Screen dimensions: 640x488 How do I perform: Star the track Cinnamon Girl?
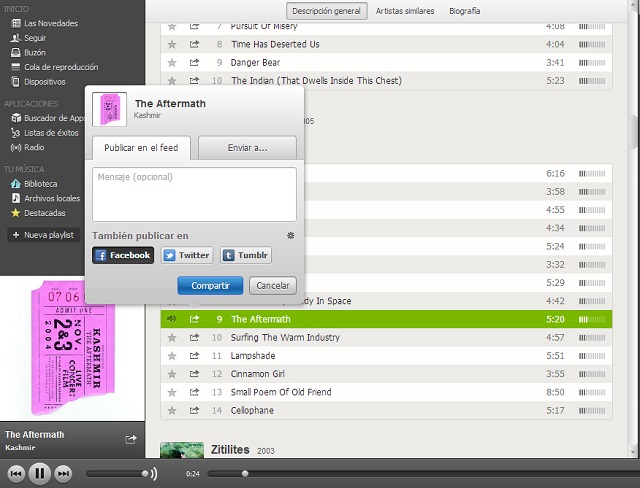172,374
